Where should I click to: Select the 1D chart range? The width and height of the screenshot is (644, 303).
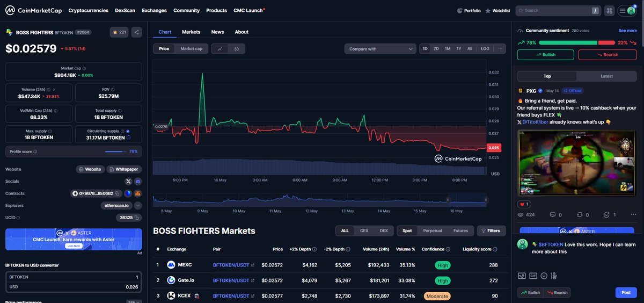pyautogui.click(x=425, y=49)
